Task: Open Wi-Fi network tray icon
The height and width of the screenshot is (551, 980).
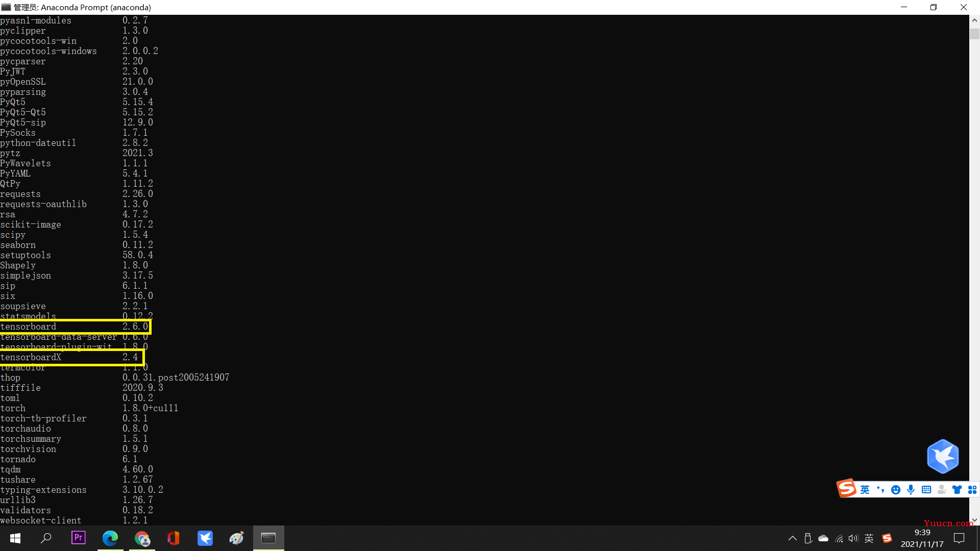Action: [839, 538]
